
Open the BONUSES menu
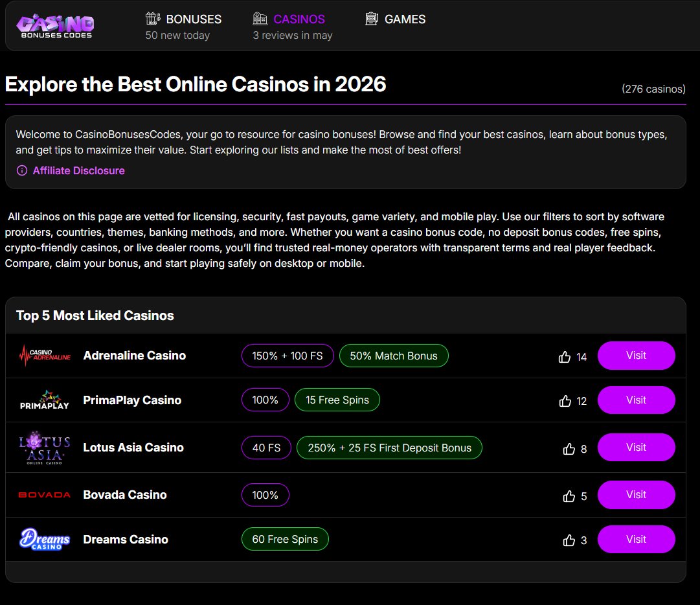coord(194,19)
